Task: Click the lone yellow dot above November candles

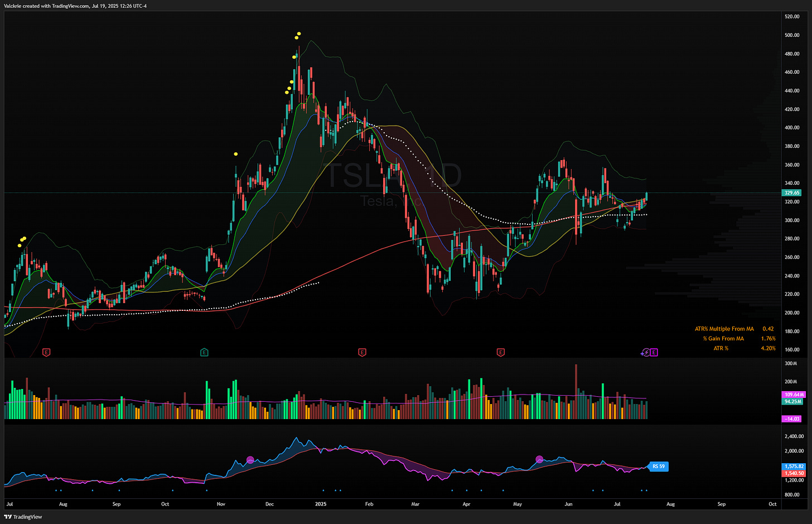Action: 236,154
